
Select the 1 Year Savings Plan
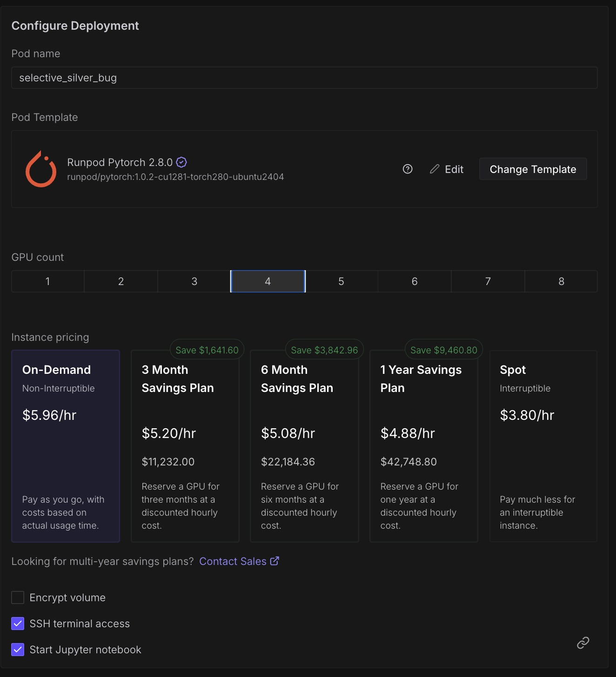(424, 446)
